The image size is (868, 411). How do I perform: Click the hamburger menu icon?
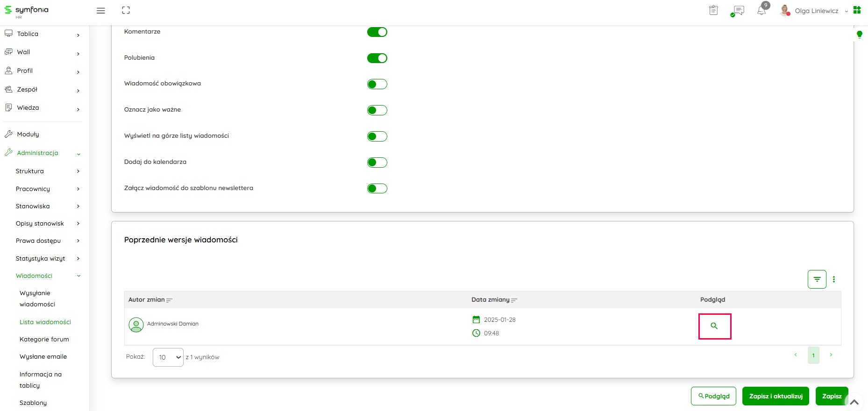pyautogui.click(x=100, y=11)
